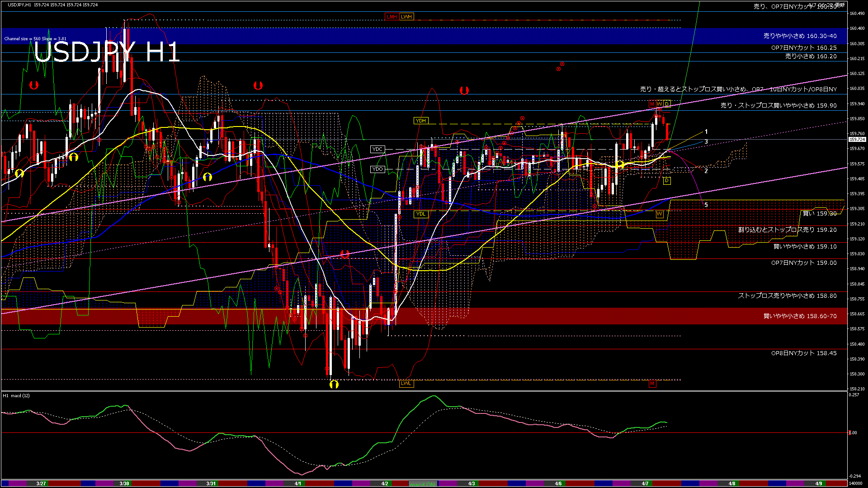The height and width of the screenshot is (488, 868).
Task: Toggle the LWH label at the top center
Action: click(x=406, y=17)
